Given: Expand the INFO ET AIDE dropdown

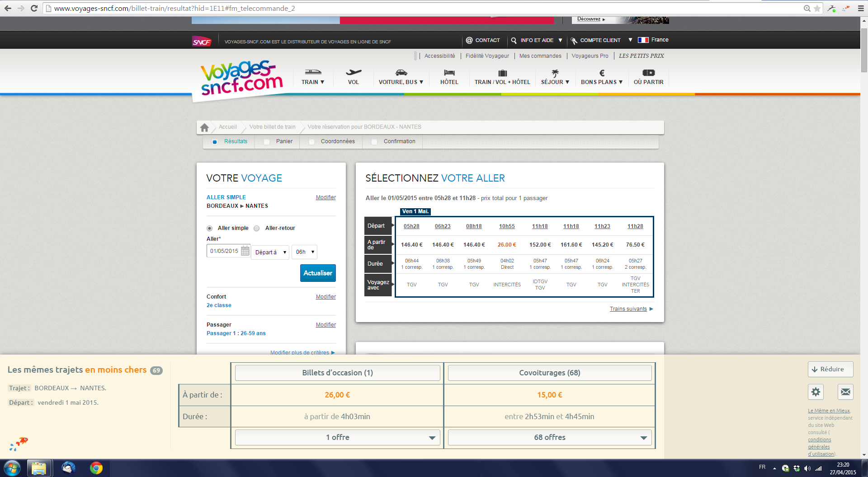Looking at the screenshot, I should click(560, 40).
